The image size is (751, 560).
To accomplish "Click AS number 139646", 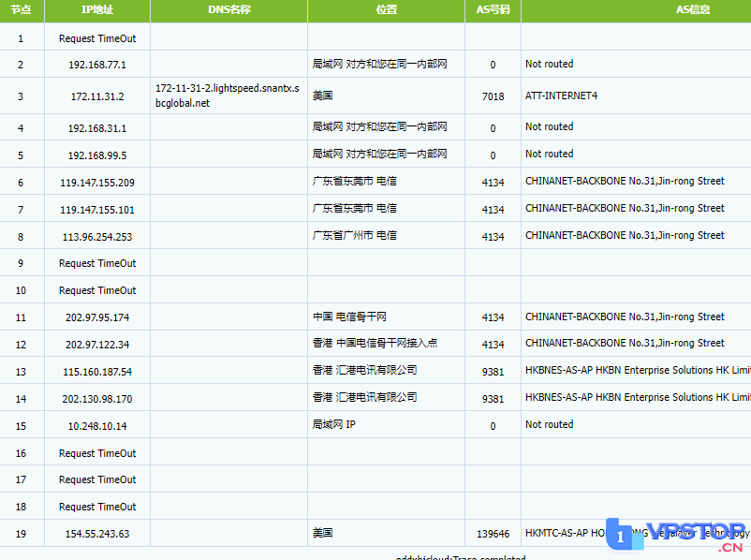I will 493,534.
